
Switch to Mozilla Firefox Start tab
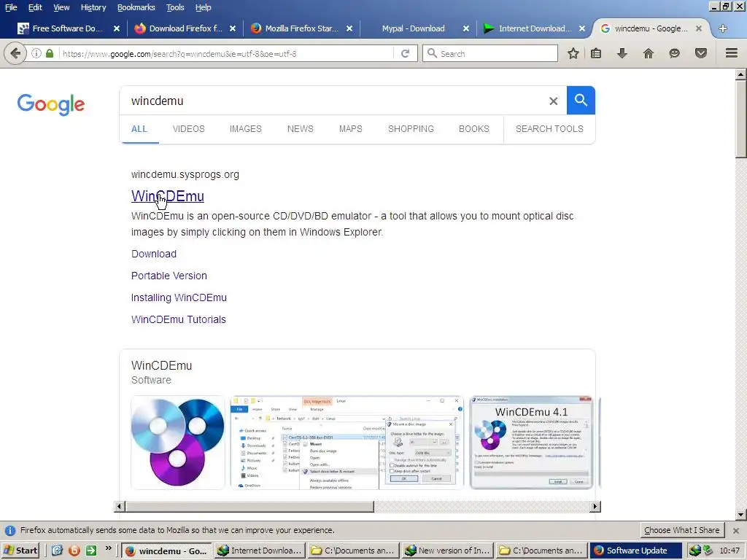point(301,28)
